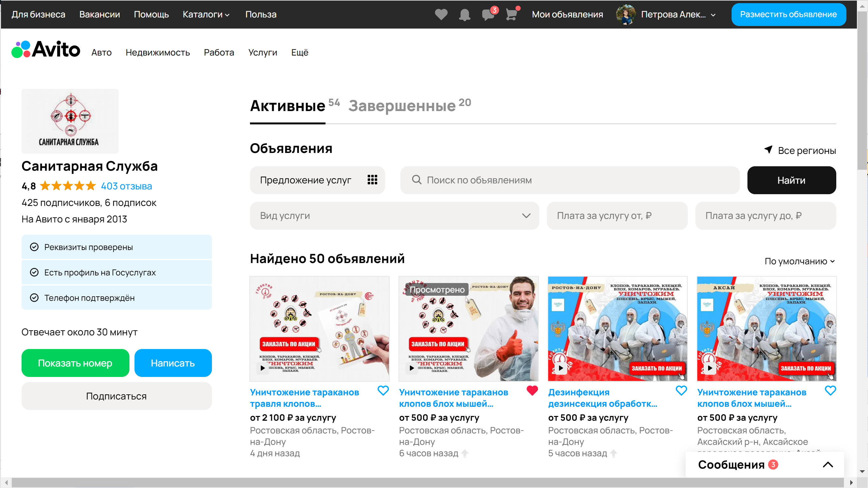Click the category grid icon in Предложение услуг
868x488 pixels.
(x=372, y=180)
